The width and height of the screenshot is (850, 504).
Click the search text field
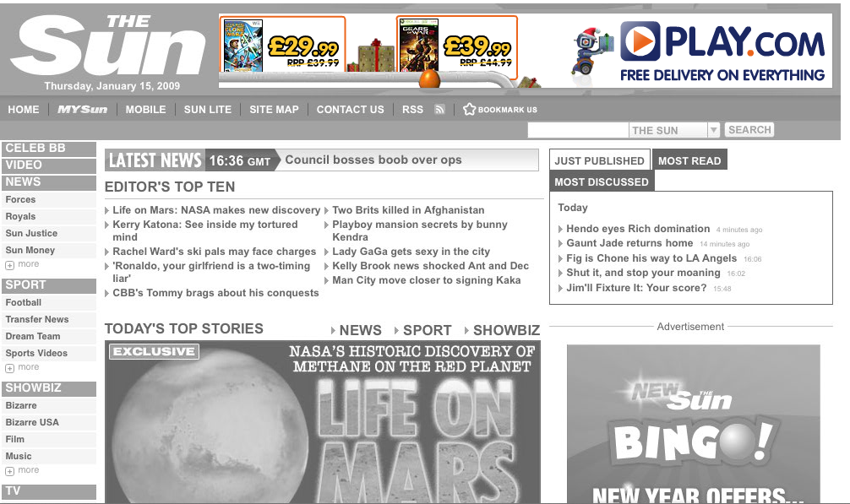point(577,130)
